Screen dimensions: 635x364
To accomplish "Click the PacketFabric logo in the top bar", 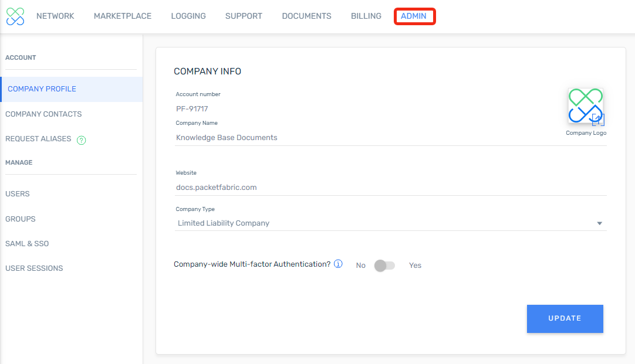I will tap(15, 16).
